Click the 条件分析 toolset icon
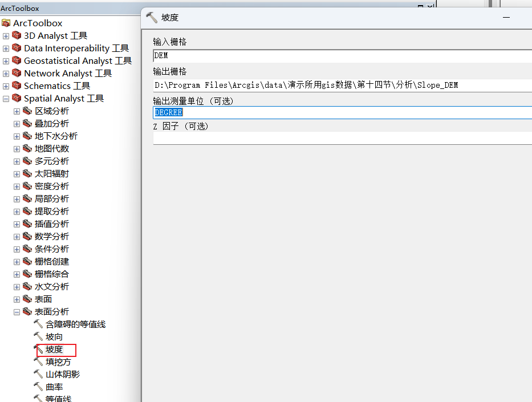 tap(27, 249)
